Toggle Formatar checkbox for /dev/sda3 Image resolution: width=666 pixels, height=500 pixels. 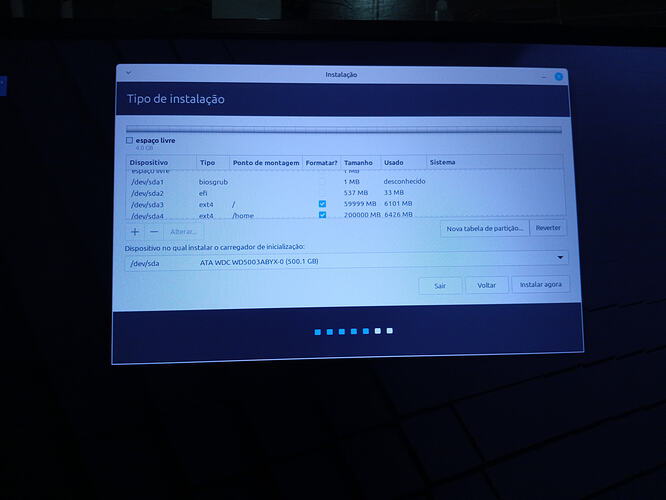coord(322,204)
